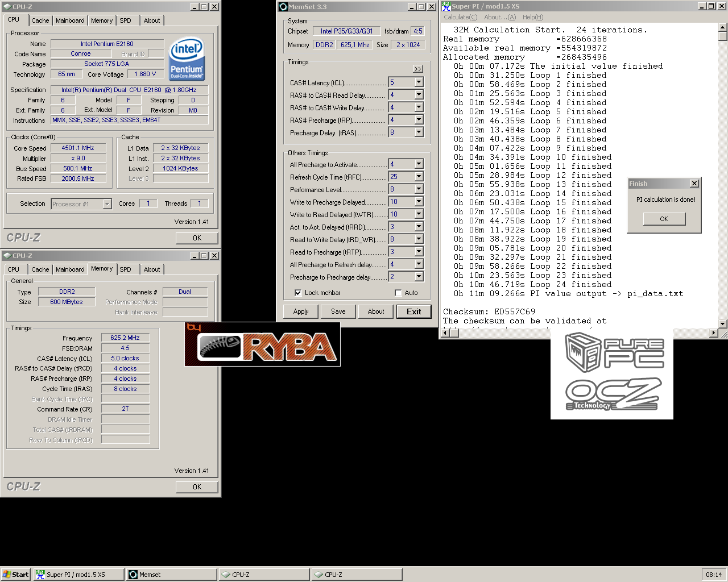Image resolution: width=728 pixels, height=582 pixels.
Task: Click the expand timings arrow button in MemSet
Action: [418, 69]
